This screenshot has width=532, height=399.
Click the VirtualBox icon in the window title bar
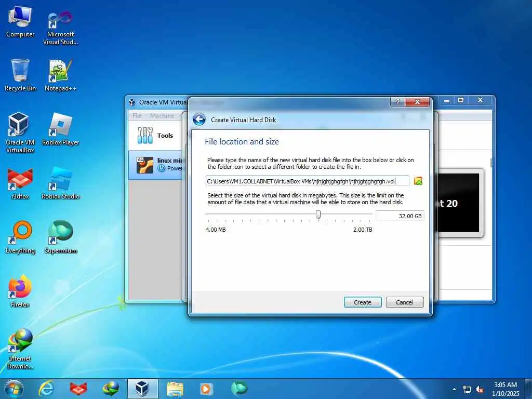coord(132,102)
